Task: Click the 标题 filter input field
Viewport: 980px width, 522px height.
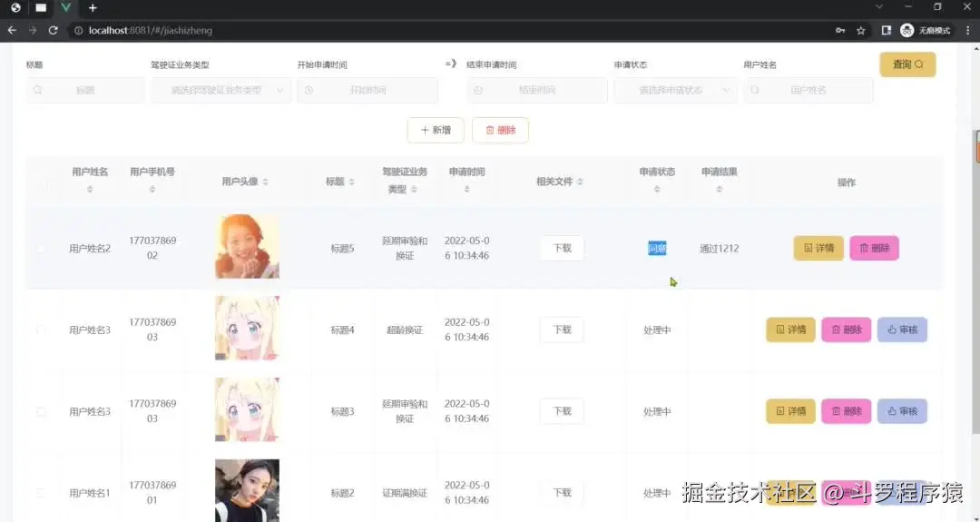Action: click(85, 90)
